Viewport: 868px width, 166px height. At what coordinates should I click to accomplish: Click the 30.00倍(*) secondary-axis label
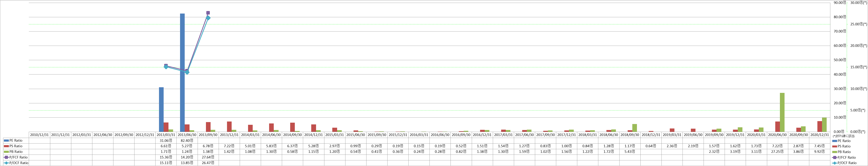point(859,2)
